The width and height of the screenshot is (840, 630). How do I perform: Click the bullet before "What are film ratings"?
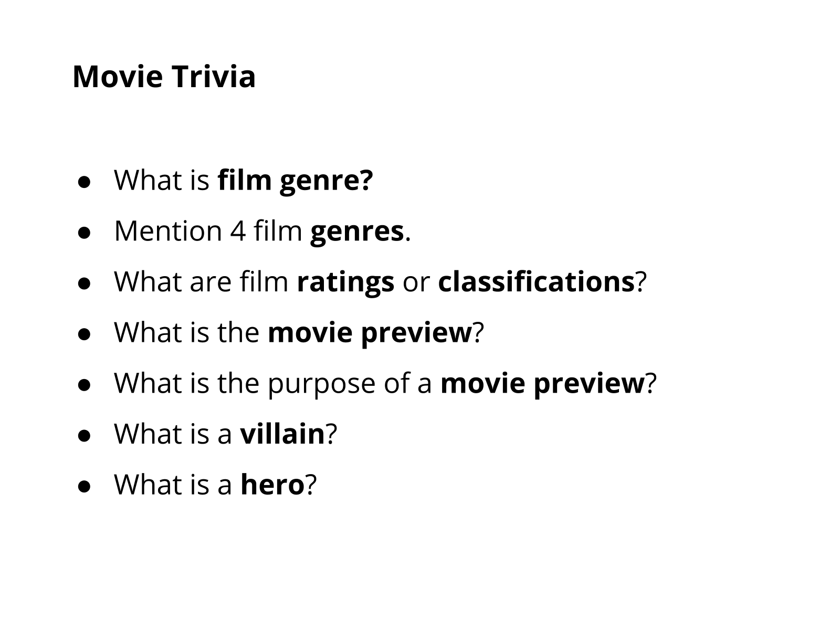[85, 283]
